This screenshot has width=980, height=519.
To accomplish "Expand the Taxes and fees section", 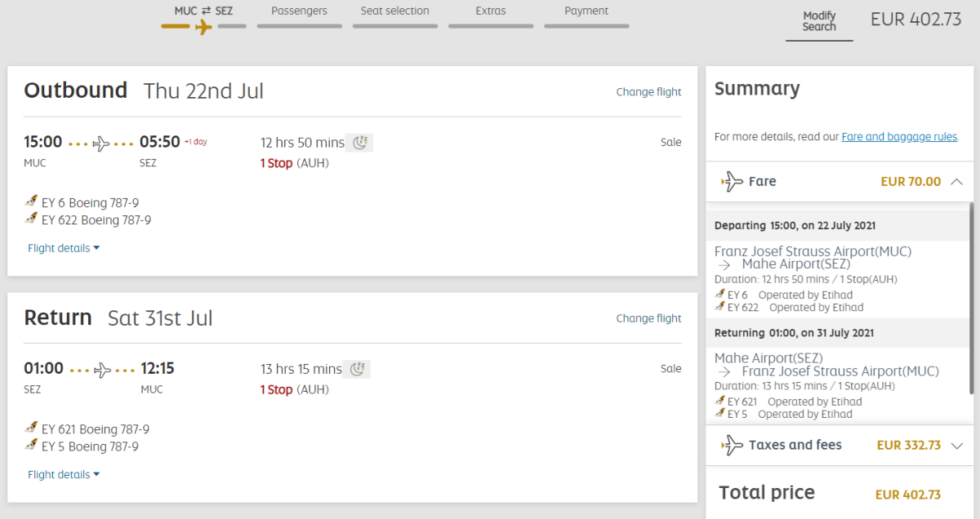I will pos(957,446).
